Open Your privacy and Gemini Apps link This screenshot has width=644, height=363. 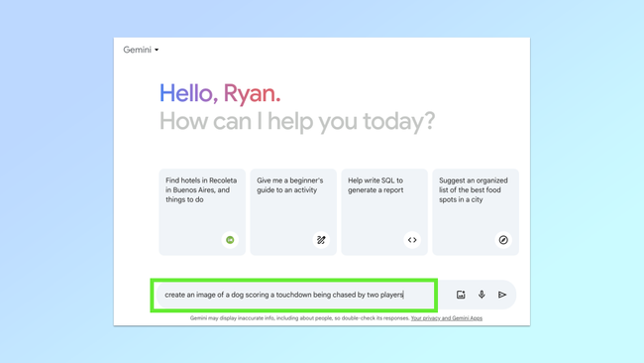(447, 318)
